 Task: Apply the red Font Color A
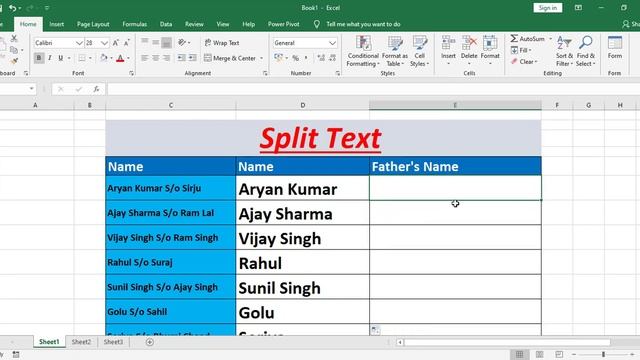120,58
